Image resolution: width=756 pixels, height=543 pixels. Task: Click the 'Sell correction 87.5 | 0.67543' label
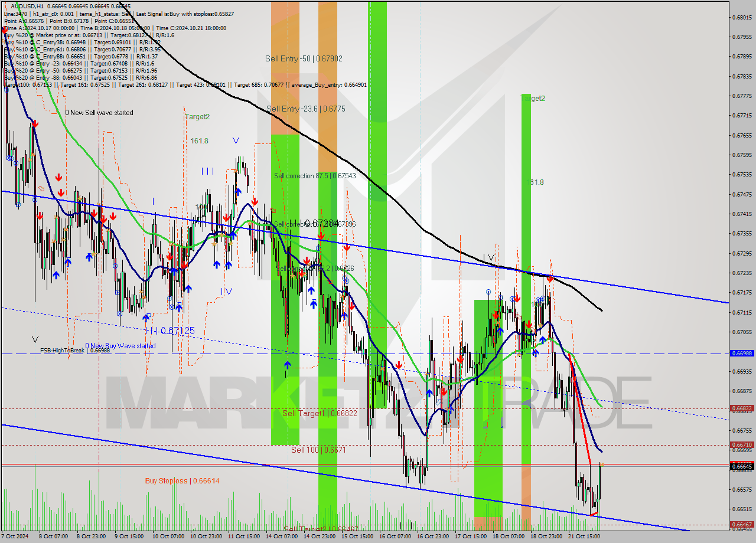[x=315, y=176]
